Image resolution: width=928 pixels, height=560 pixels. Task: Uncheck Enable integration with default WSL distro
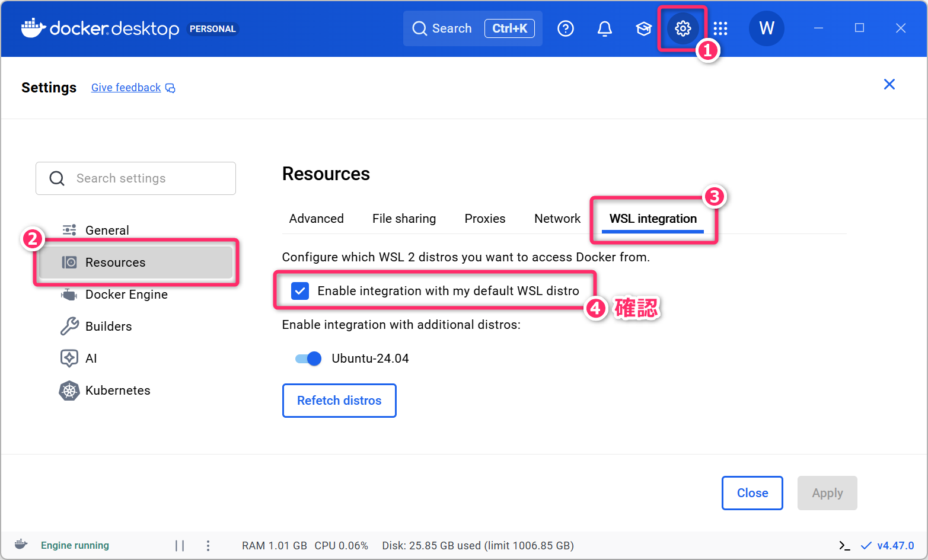pos(300,291)
